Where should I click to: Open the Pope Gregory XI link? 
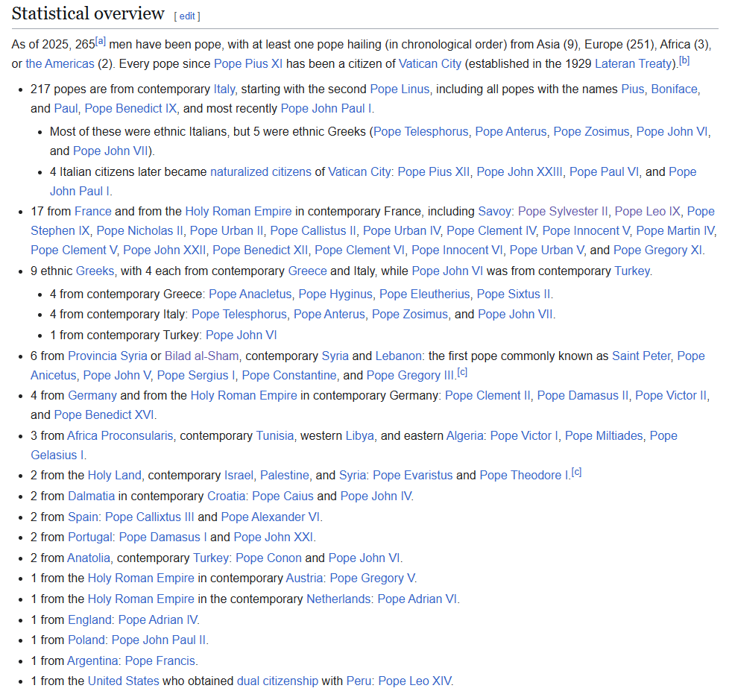pos(657,250)
